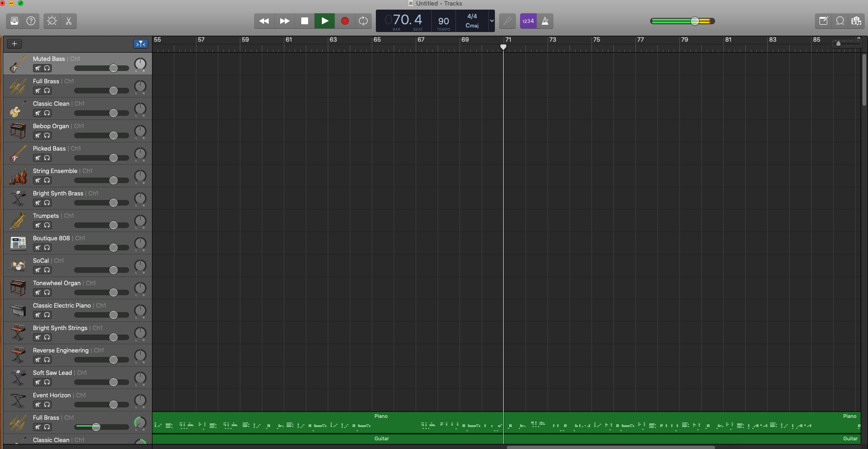Viewport: 868px width, 449px height.
Task: Open the Loop Browser
Action: (x=840, y=21)
